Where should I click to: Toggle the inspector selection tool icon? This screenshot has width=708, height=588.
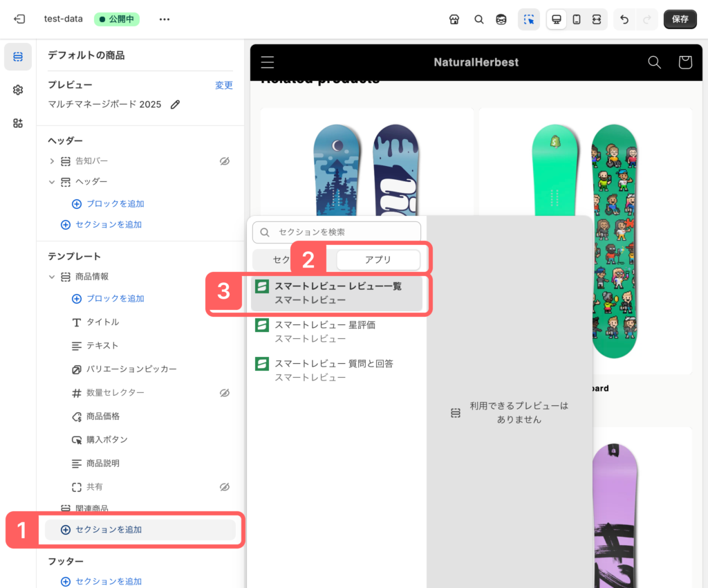529,19
